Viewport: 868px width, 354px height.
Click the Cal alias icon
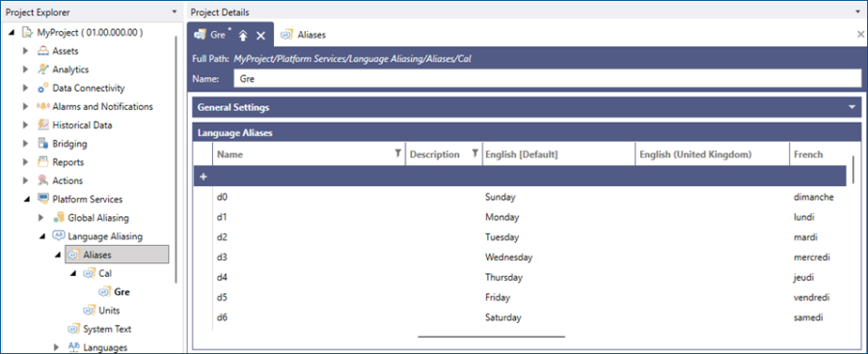coord(89,273)
